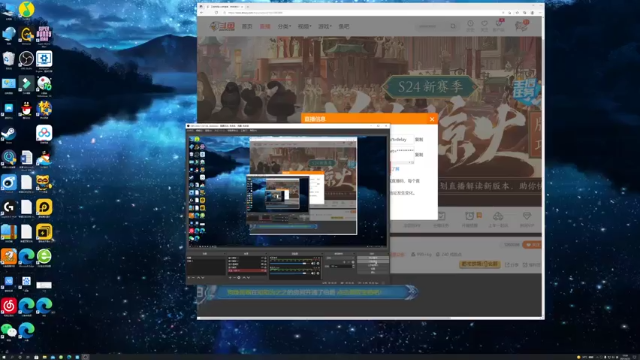Open the Windows 10 ball-logo desktop shortcut

click(x=44, y=84)
